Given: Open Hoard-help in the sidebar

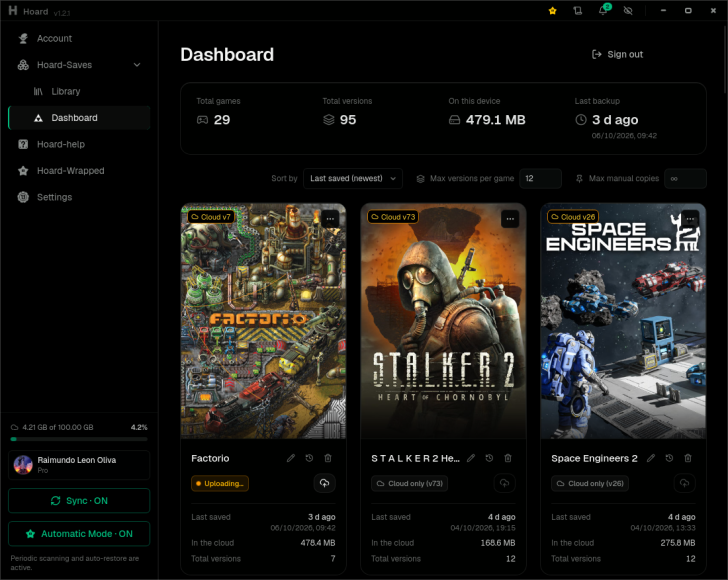Looking at the screenshot, I should [79, 144].
